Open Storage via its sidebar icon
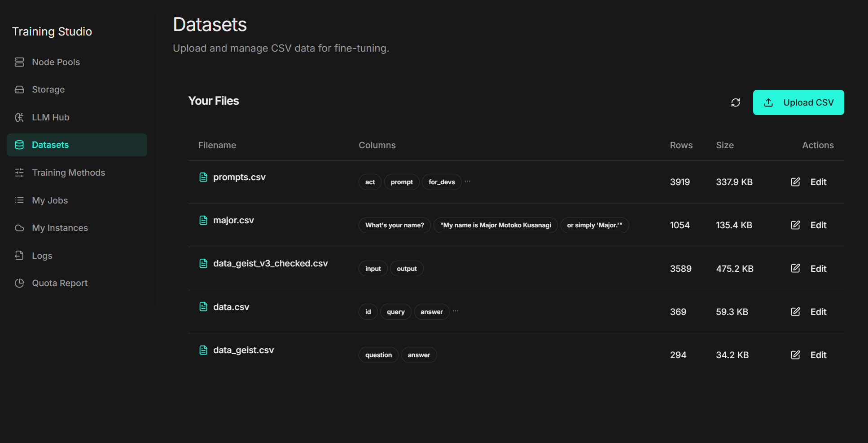 click(19, 89)
